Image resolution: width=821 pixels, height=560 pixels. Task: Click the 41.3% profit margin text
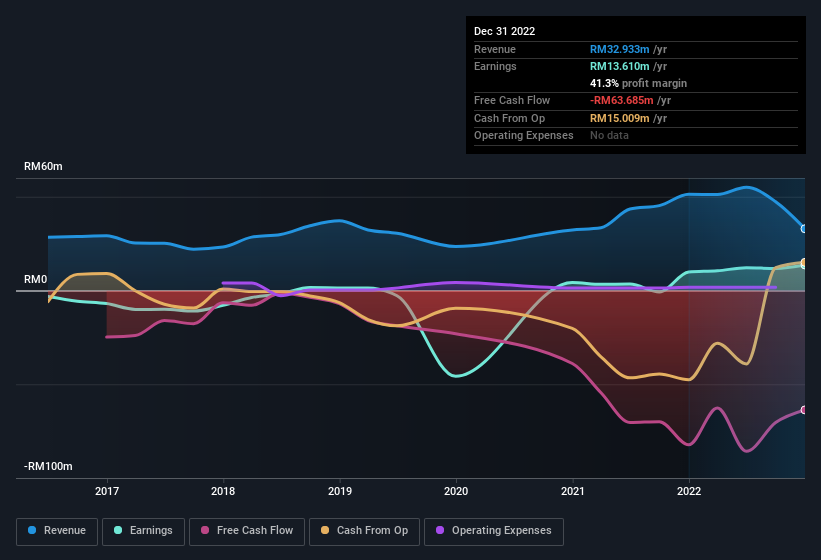pyautogui.click(x=638, y=83)
